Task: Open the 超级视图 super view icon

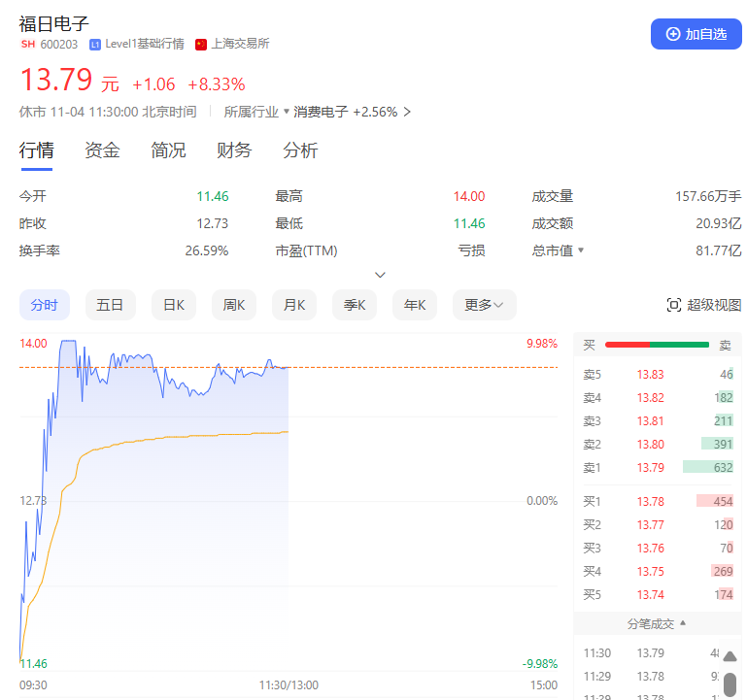Action: point(674,305)
